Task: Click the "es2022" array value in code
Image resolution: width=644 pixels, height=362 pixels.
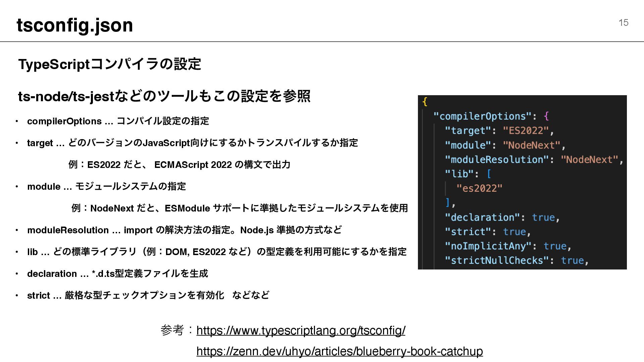Action: (x=479, y=188)
